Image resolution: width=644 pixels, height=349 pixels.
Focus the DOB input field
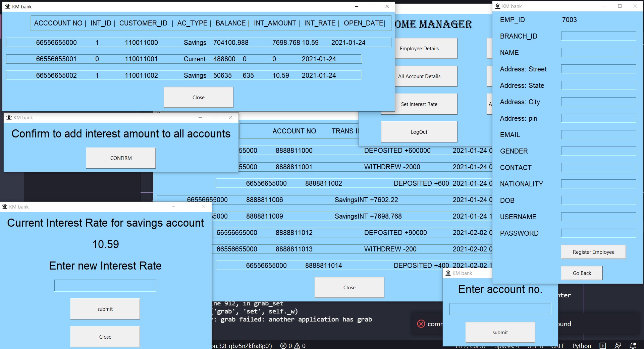598,200
